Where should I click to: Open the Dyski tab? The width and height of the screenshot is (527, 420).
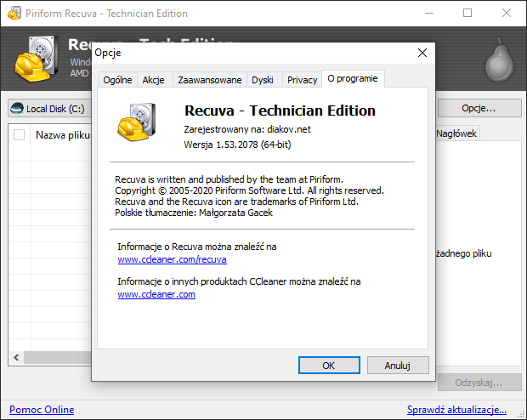point(263,80)
